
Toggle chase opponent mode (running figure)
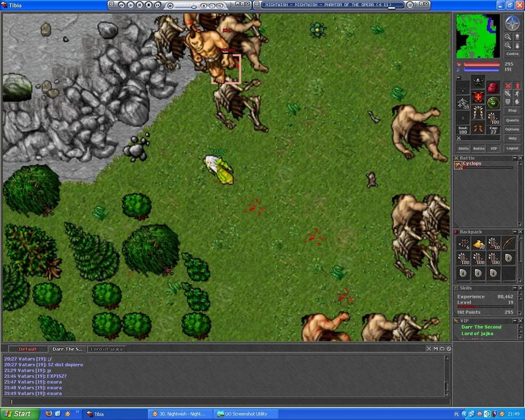pos(517,94)
